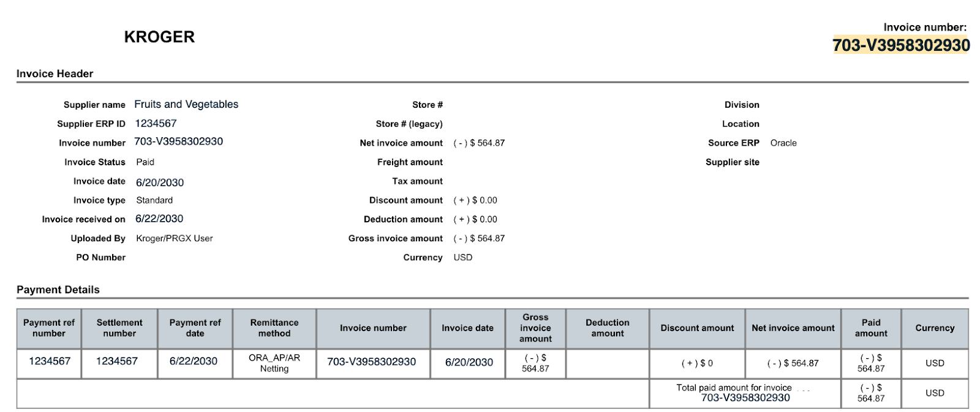The image size is (980, 412).
Task: Click Total paid amount for invoice text
Action: (734, 388)
